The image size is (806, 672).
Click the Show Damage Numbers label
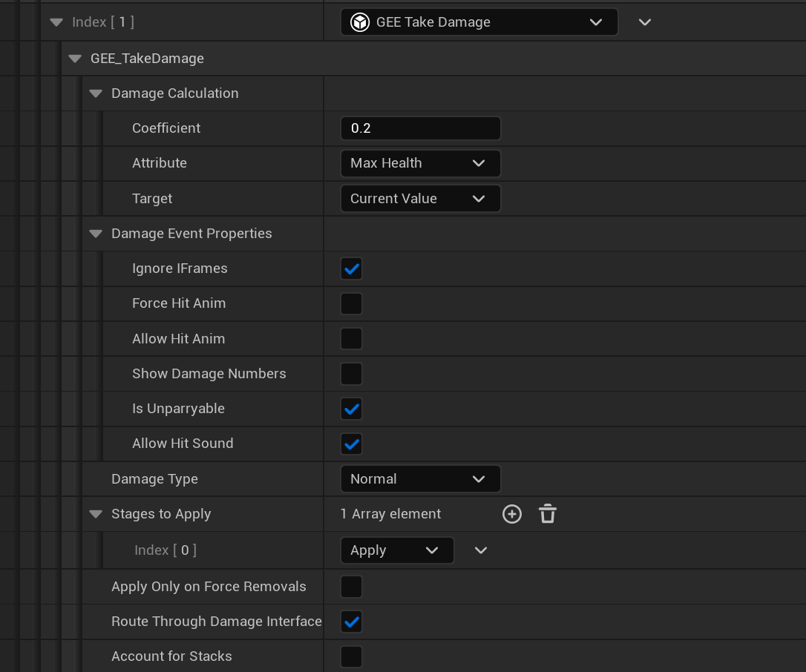pos(209,374)
